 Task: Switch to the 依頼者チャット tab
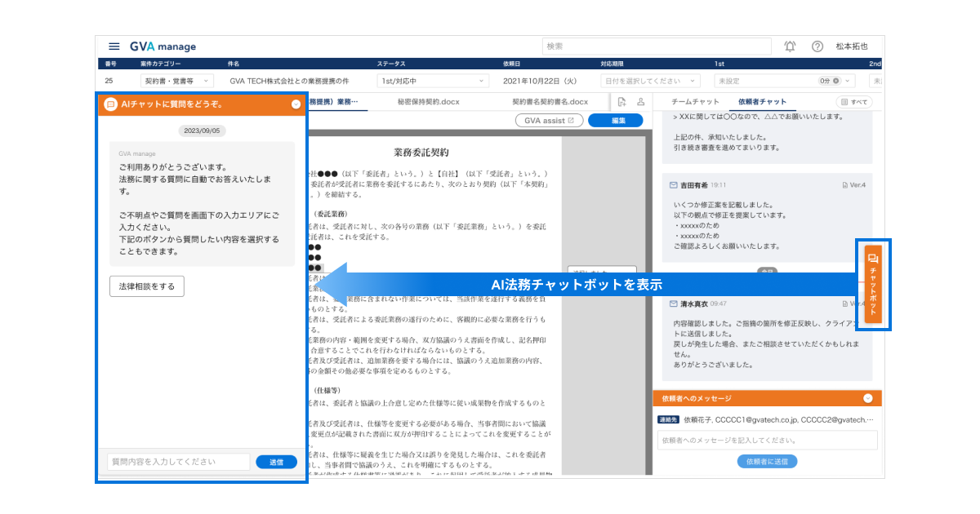click(761, 102)
